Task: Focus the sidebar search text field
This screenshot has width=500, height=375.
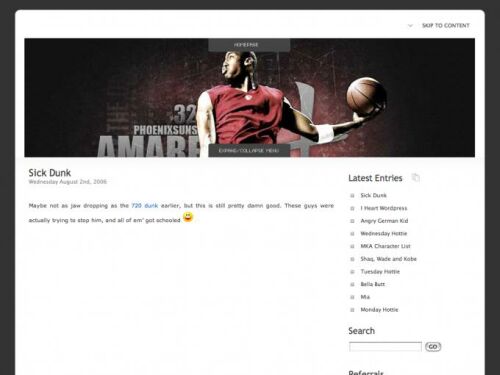Action: point(385,347)
